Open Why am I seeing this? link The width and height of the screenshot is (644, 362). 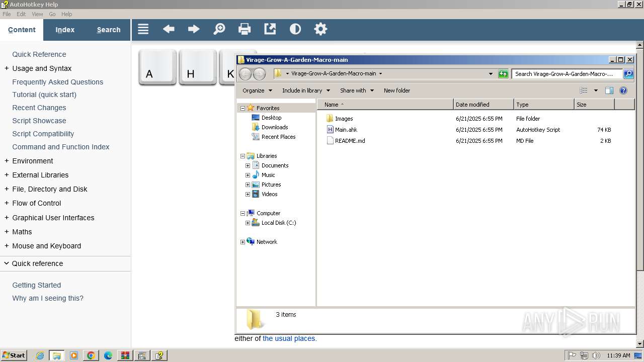[x=48, y=298]
